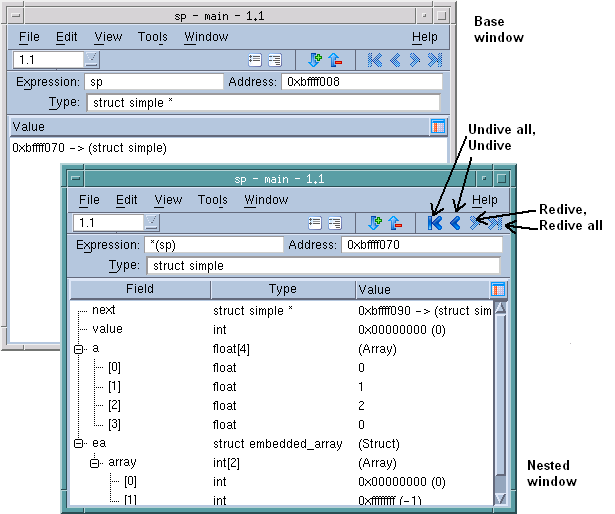This screenshot has width=615, height=514.
Task: Click first list view icon in base window toolbar
Action: coord(255,60)
